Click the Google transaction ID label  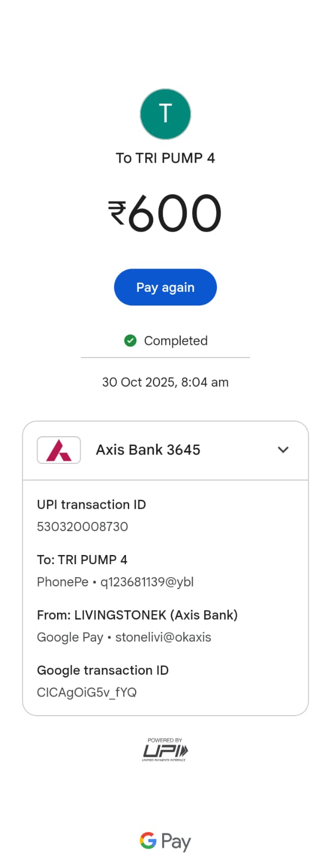click(x=103, y=671)
